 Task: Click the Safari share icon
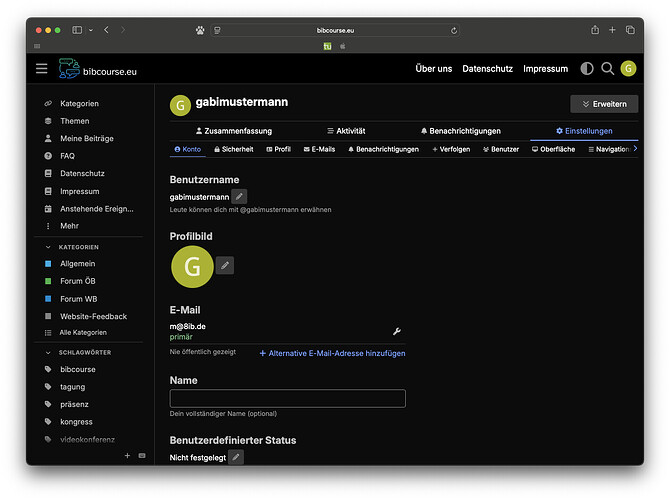tap(595, 30)
